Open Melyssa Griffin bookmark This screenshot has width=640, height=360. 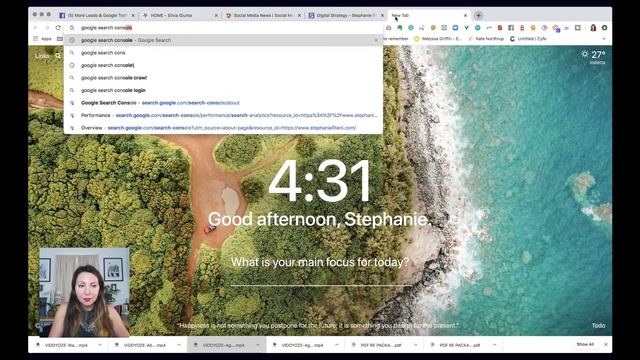tap(438, 39)
